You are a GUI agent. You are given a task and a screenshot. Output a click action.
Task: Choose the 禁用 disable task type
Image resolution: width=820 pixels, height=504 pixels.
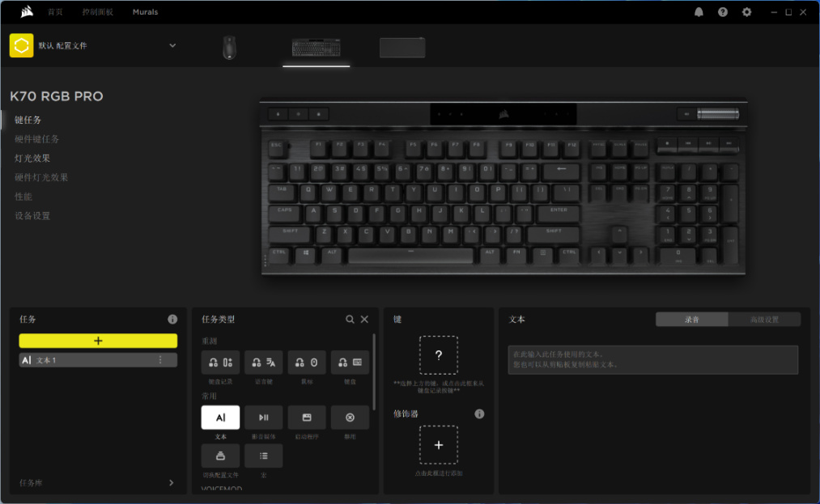coord(350,417)
